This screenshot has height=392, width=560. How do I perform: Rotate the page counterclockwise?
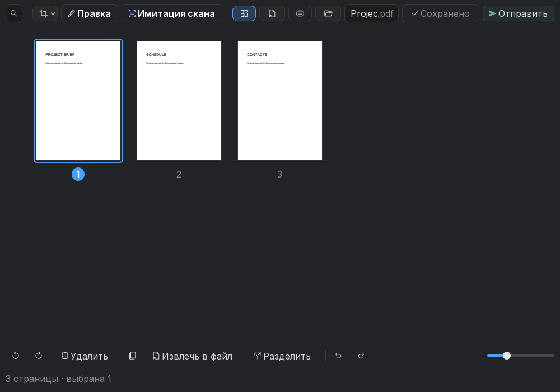pos(16,356)
